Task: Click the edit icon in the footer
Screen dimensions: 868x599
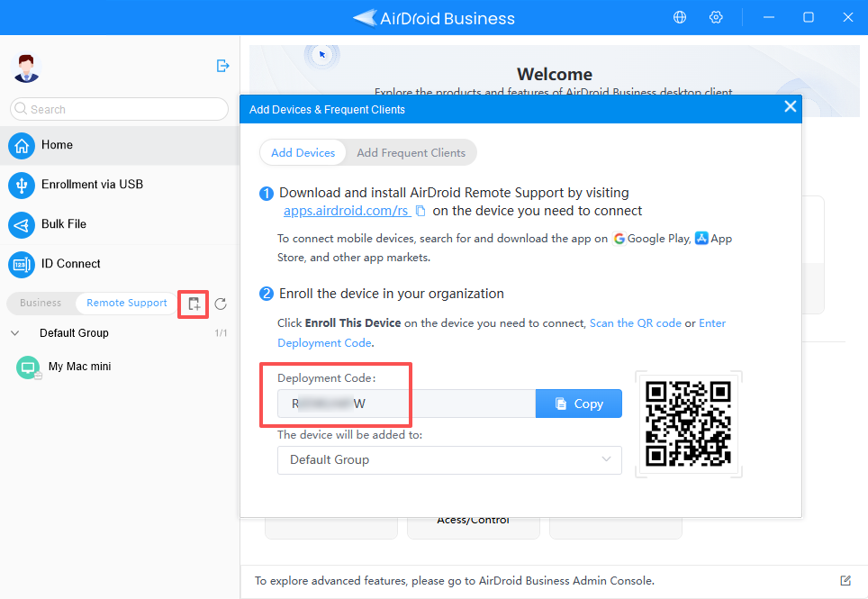Action: (845, 580)
